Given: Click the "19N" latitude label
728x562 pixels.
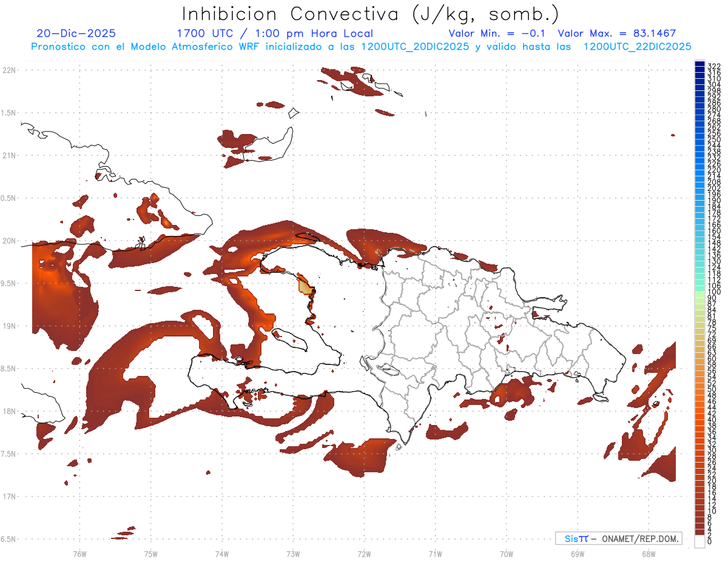Looking at the screenshot, I should pos(9,326).
